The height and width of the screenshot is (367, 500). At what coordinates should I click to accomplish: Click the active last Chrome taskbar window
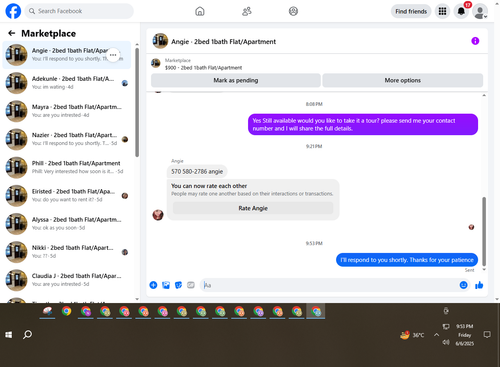[316, 311]
